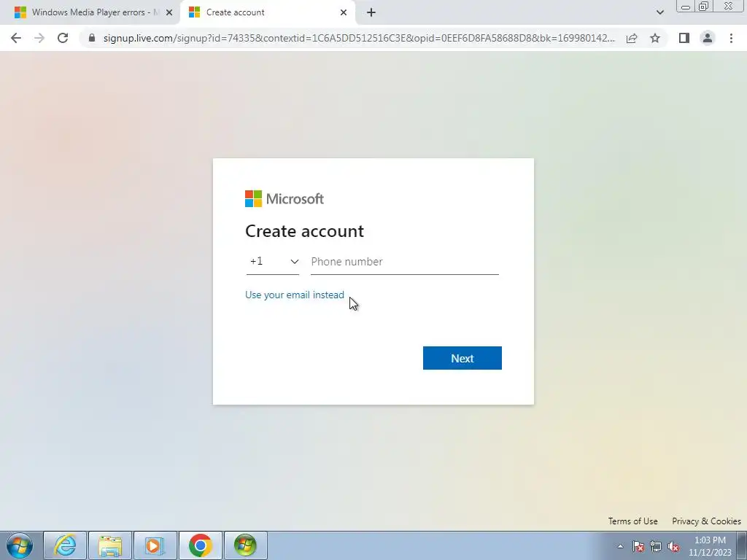Open Windows Media Player from taskbar

coord(155,545)
